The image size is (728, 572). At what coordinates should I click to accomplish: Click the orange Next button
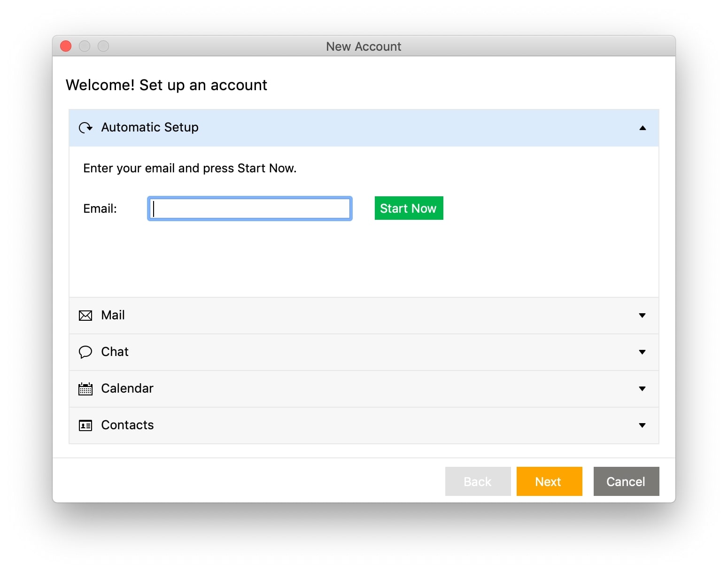pyautogui.click(x=549, y=481)
